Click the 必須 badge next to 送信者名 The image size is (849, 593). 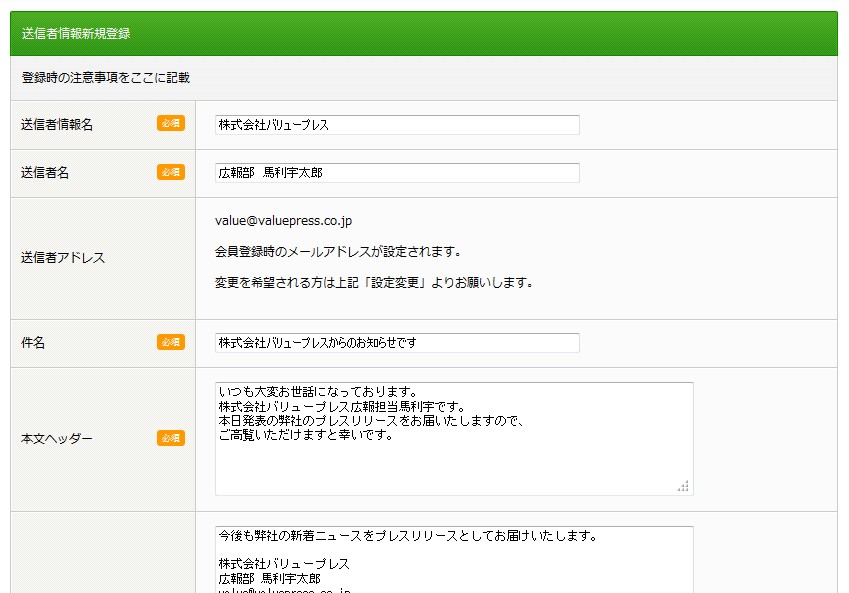[171, 172]
